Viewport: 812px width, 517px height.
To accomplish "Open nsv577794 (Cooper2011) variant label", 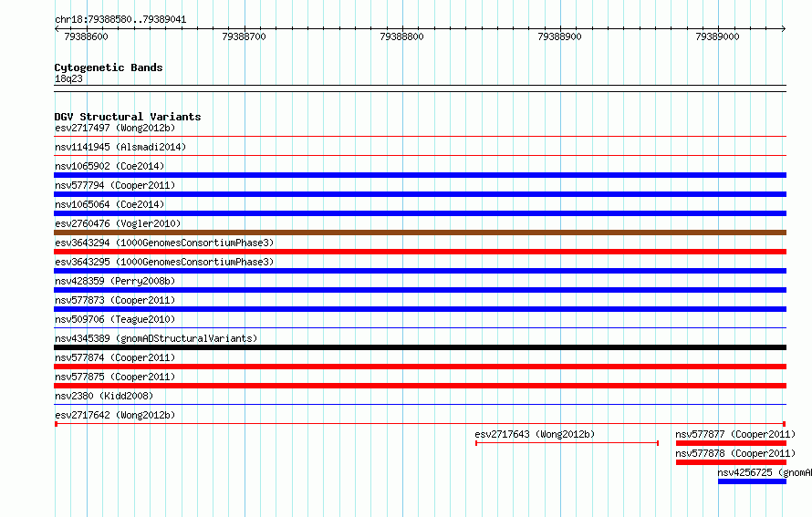I will pos(115,185).
